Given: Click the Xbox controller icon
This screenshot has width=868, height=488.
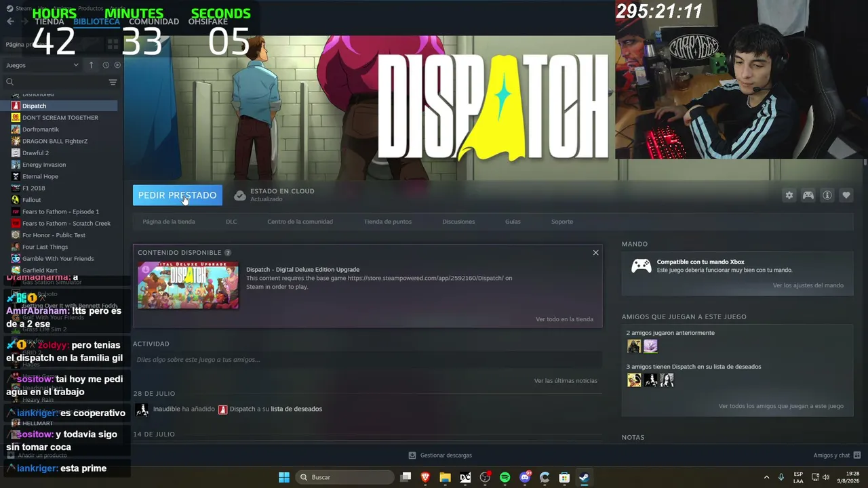Looking at the screenshot, I should pyautogui.click(x=642, y=266).
